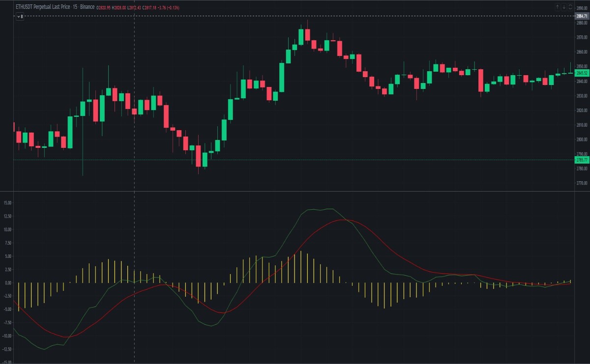Click the move pane down arrow icon
This screenshot has height=364, width=590.
click(x=564, y=7)
